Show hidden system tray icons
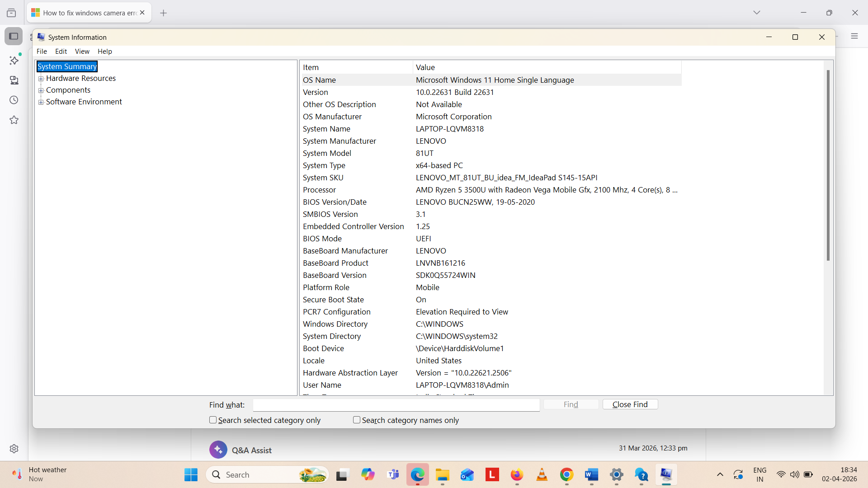This screenshot has width=868, height=488. [x=720, y=474]
